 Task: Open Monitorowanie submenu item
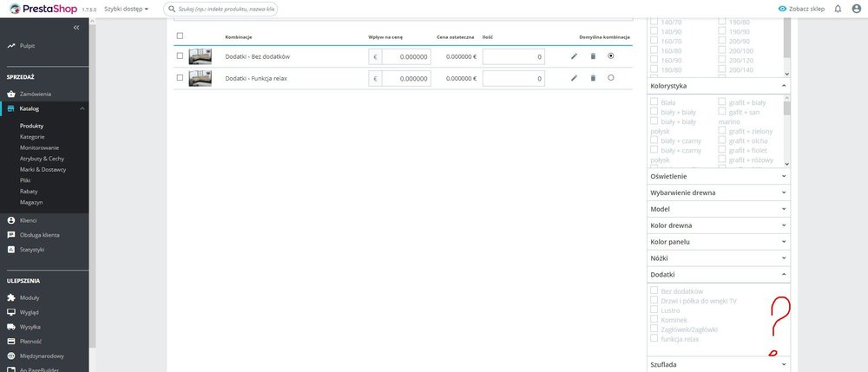(39, 147)
